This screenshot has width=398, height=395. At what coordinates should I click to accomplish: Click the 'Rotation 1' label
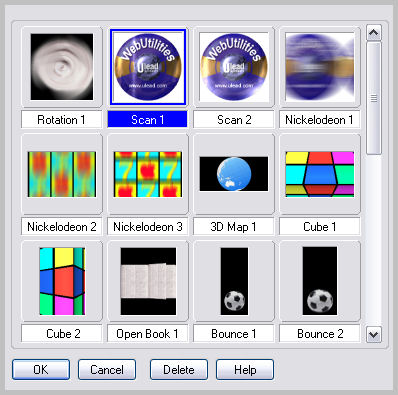pos(62,120)
